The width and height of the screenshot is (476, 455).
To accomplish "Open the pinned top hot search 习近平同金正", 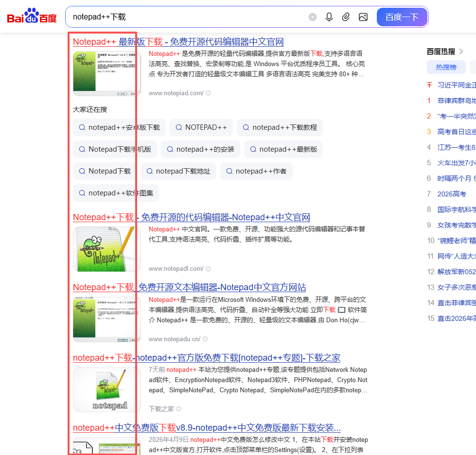I will 457,85.
